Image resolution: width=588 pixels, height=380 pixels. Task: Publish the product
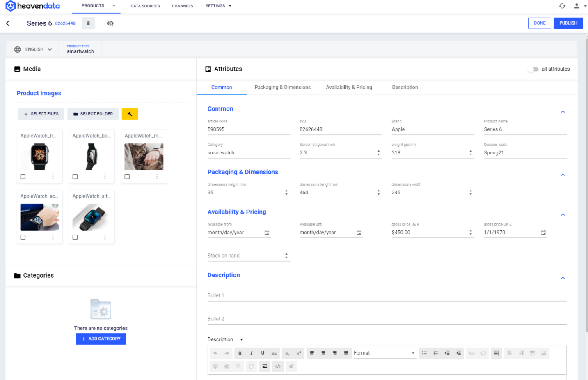(x=568, y=23)
